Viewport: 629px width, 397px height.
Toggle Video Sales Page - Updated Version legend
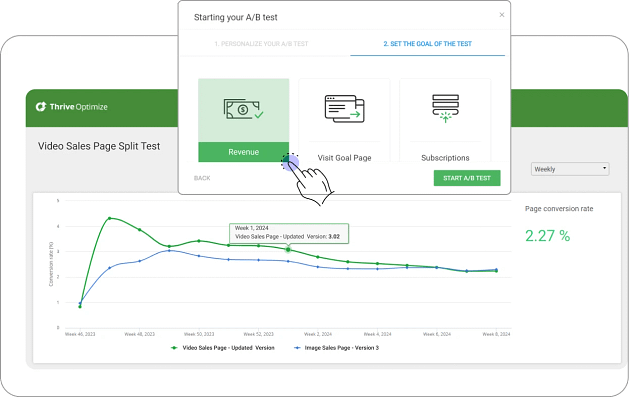coord(223,348)
